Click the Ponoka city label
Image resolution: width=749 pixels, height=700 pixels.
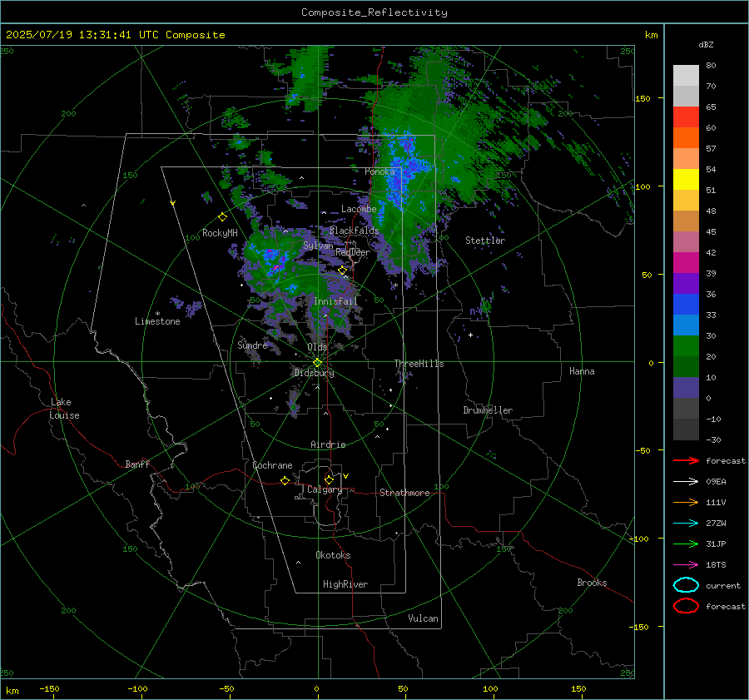[x=379, y=171]
